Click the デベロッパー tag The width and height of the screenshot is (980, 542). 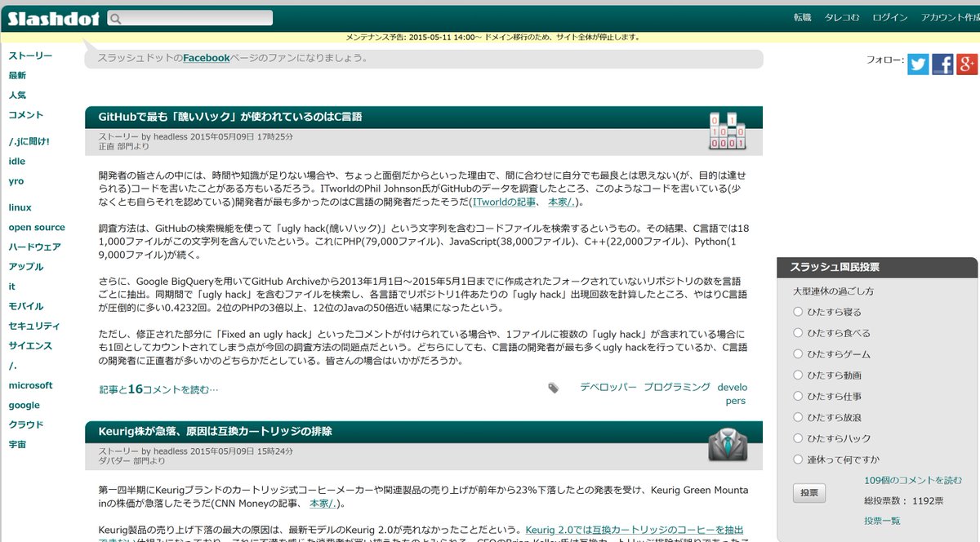pyautogui.click(x=608, y=387)
